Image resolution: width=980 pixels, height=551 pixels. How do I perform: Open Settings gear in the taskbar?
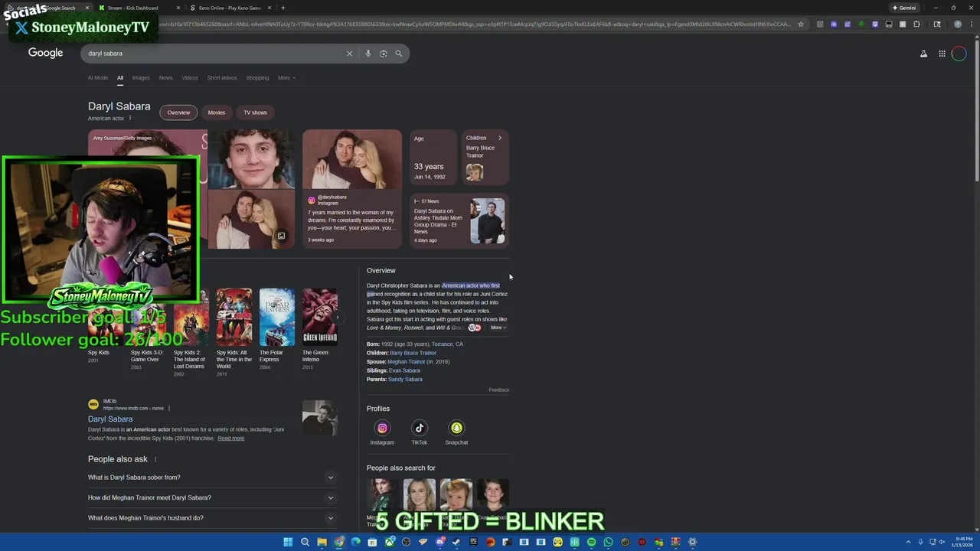pyautogui.click(x=692, y=542)
